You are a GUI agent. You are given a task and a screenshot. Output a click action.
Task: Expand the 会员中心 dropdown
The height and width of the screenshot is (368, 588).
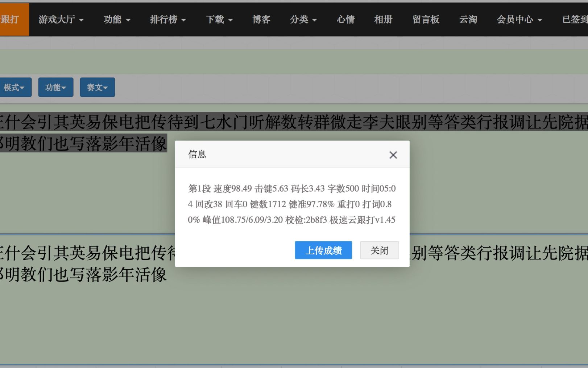(519, 20)
